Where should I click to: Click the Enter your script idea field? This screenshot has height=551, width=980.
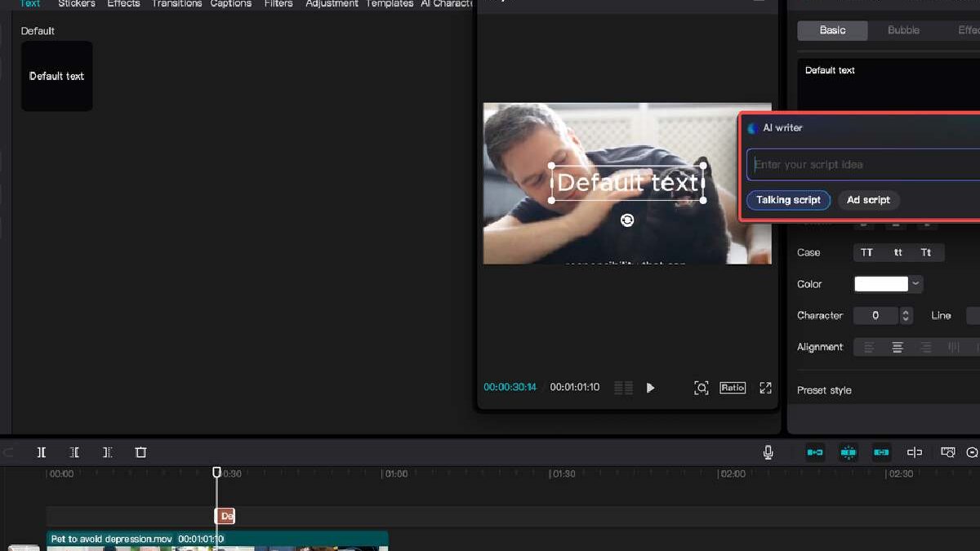[862, 164]
